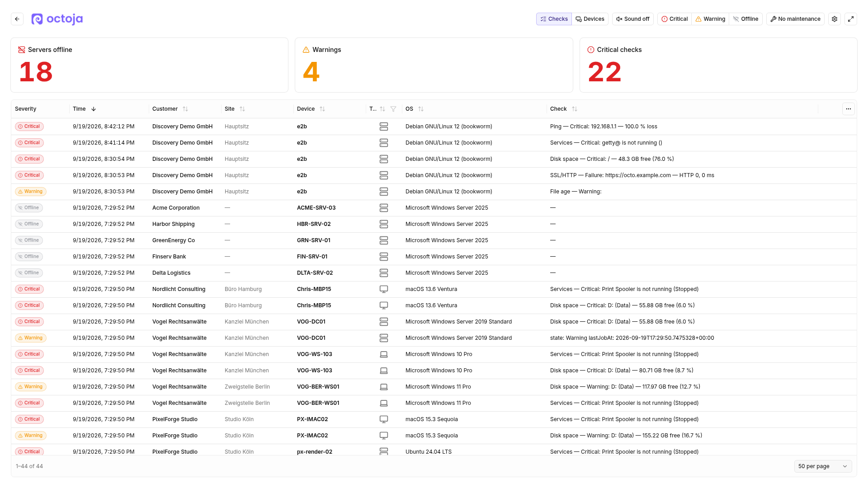Click server type icon for HBR-SRV-02
The width and height of the screenshot is (868, 488).
(x=384, y=224)
